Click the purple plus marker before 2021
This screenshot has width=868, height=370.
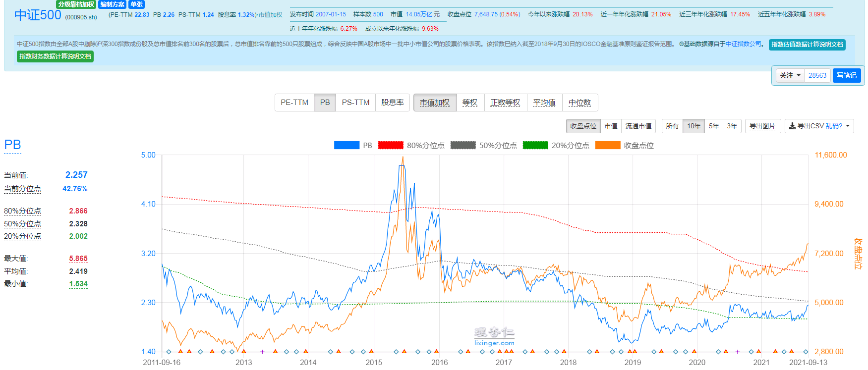pyautogui.click(x=738, y=352)
